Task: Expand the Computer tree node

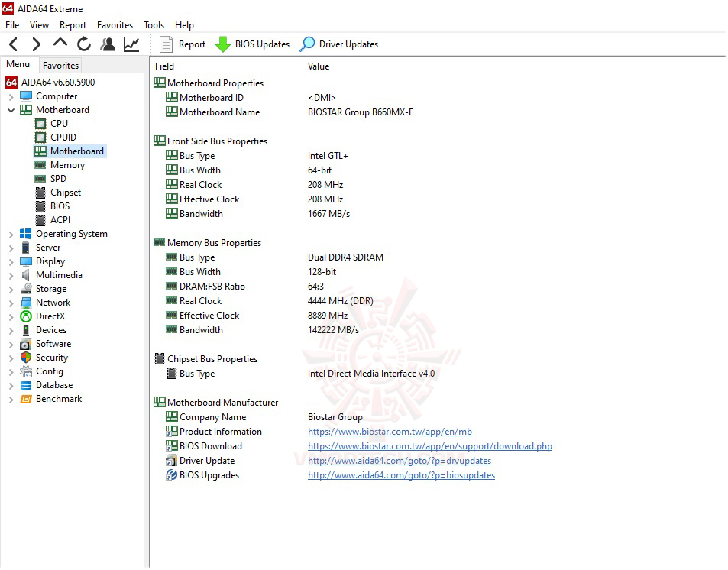Action: point(11,96)
